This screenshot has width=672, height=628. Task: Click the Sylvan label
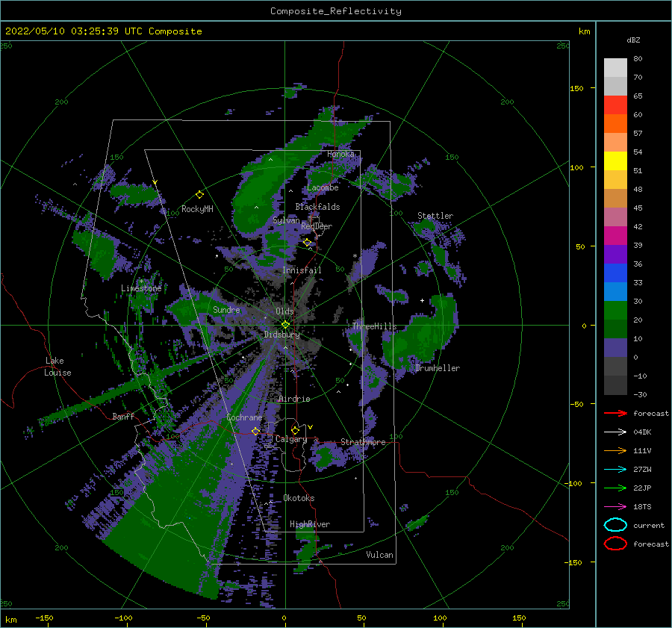tap(286, 221)
